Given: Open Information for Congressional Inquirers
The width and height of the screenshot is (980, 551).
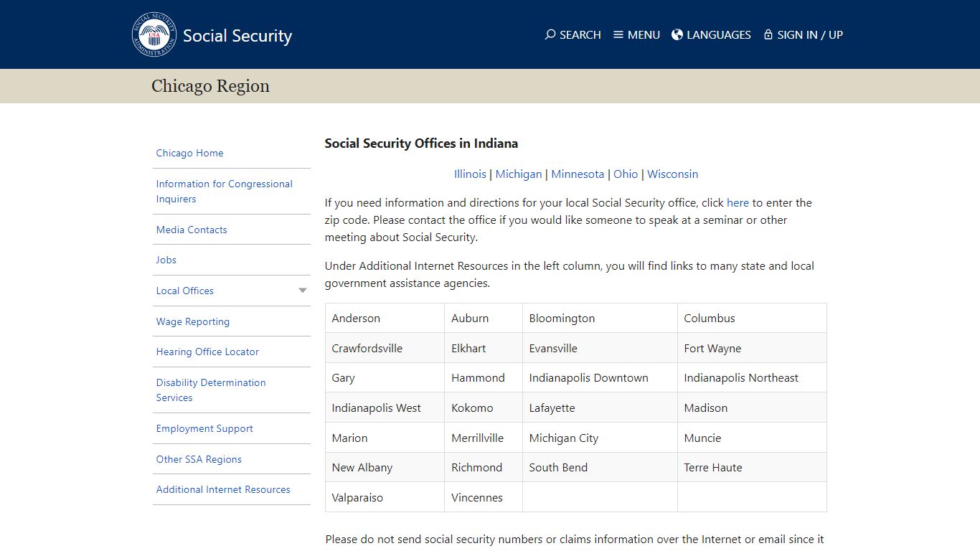Looking at the screenshot, I should (225, 192).
